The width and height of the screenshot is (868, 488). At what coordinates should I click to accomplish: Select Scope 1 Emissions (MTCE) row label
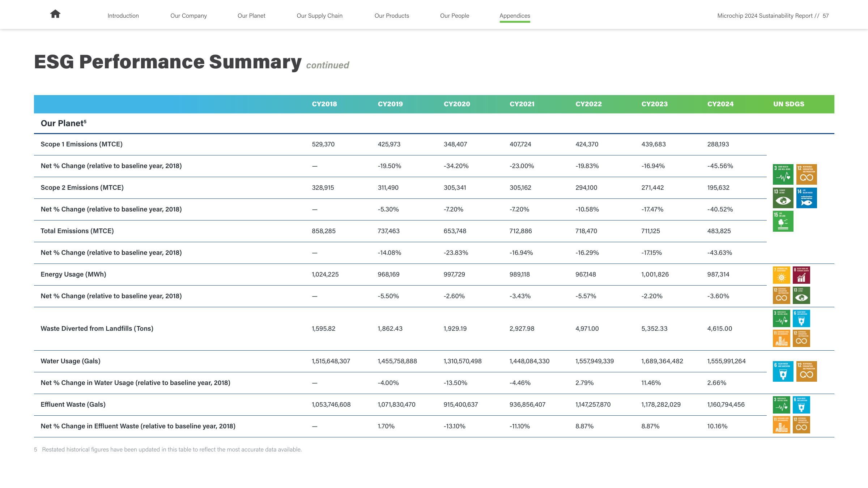coord(81,144)
